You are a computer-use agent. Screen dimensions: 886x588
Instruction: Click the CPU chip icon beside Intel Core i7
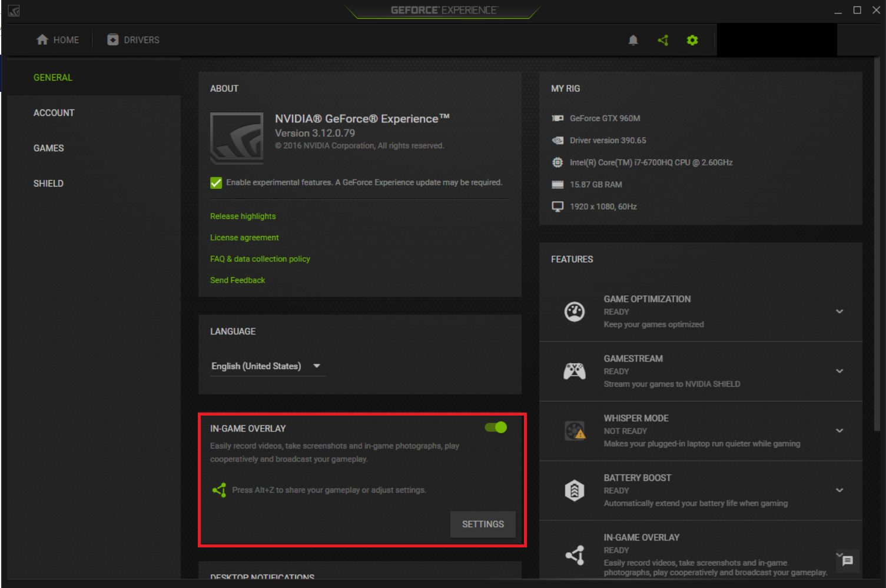click(558, 162)
